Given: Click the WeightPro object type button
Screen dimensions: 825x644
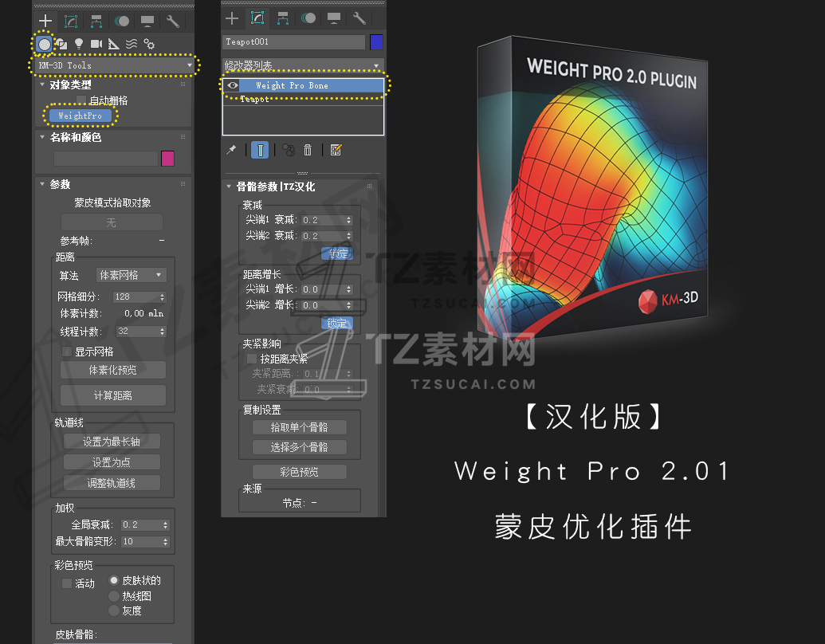Looking at the screenshot, I should point(80,116).
